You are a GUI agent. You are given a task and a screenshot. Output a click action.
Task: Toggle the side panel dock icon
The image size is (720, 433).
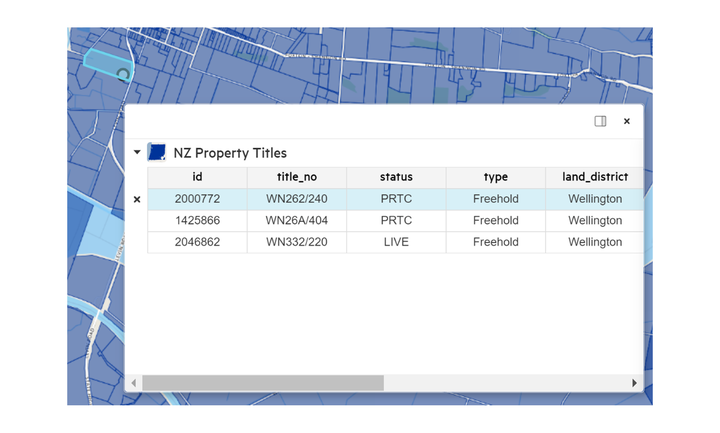(x=600, y=121)
